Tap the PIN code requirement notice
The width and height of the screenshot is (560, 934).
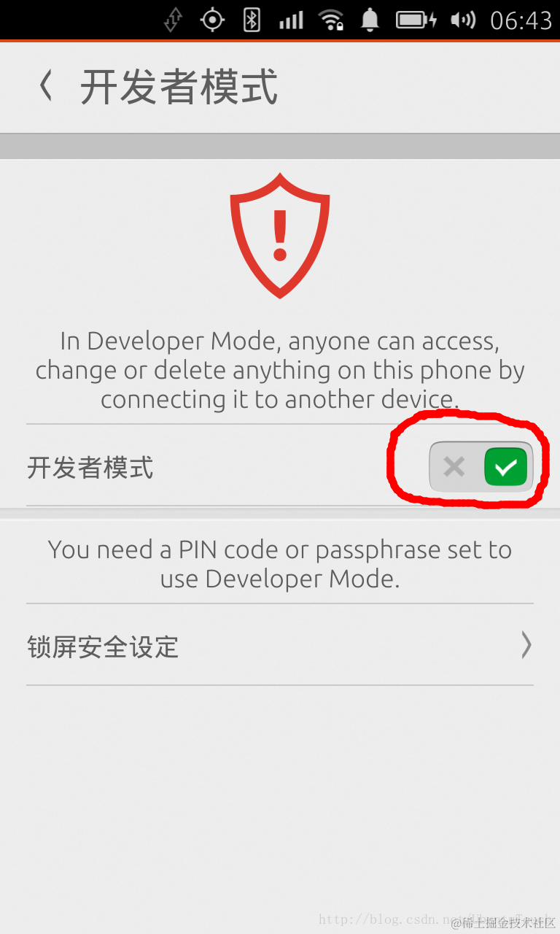[280, 564]
